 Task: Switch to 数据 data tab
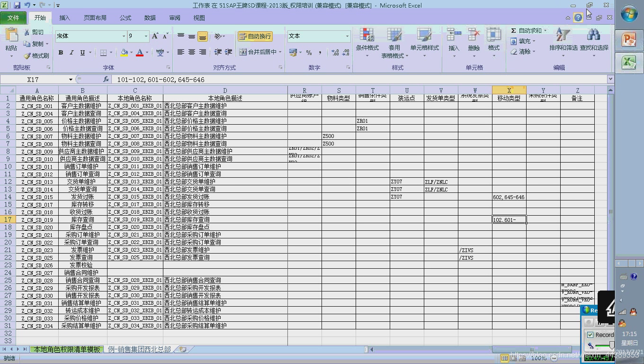coord(150,18)
